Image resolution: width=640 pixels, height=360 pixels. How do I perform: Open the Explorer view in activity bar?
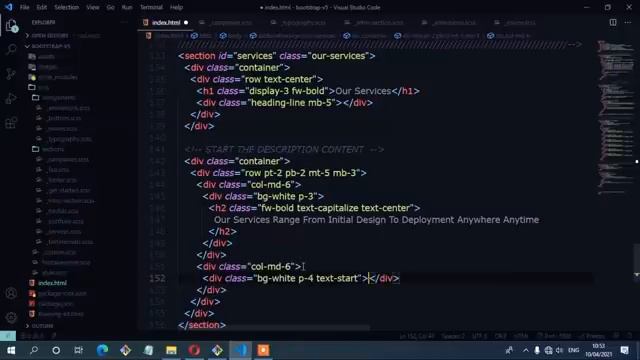coord(11,26)
